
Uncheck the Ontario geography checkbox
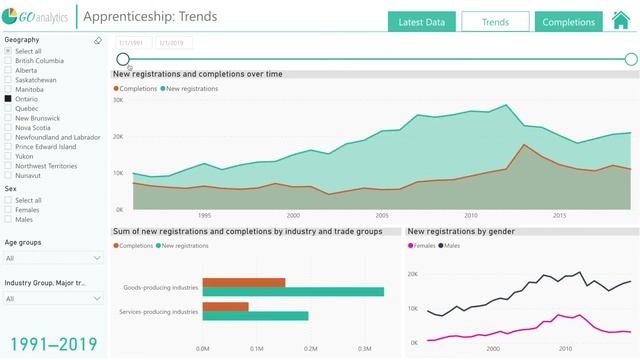pyautogui.click(x=8, y=99)
